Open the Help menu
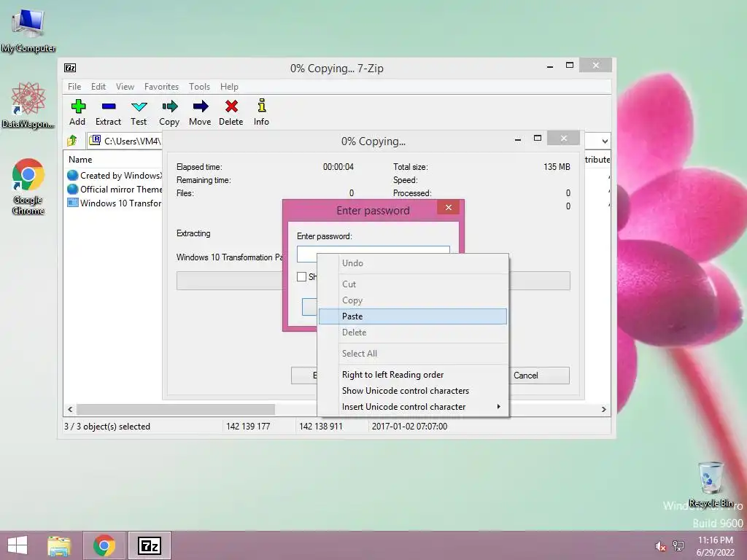Viewport: 747px width, 560px height. [x=229, y=87]
